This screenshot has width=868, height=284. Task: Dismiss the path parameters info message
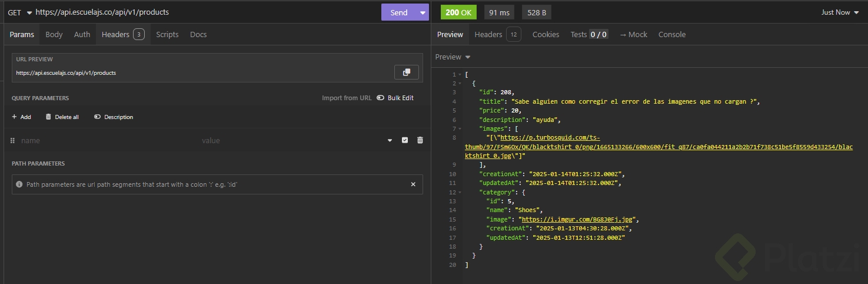tap(413, 184)
